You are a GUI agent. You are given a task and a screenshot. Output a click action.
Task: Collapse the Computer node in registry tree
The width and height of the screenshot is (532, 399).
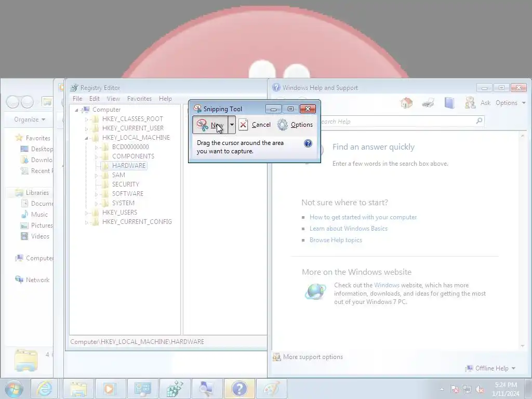pyautogui.click(x=77, y=110)
